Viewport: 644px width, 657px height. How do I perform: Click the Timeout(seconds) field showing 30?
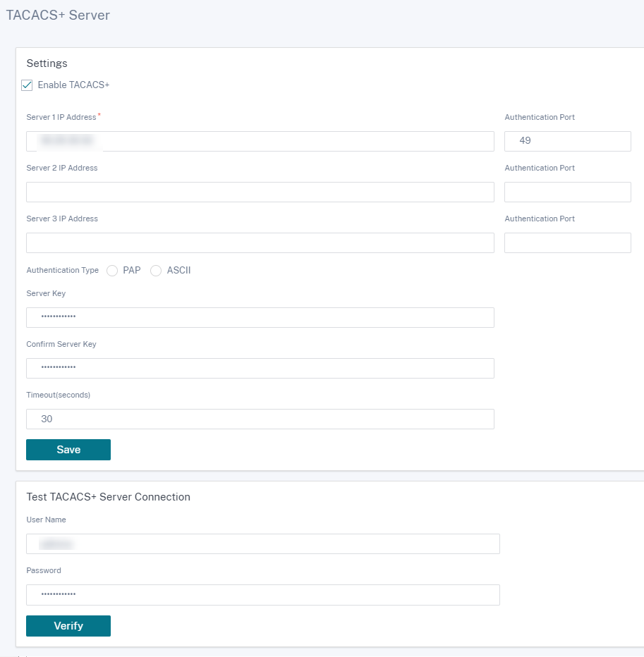[x=260, y=419]
